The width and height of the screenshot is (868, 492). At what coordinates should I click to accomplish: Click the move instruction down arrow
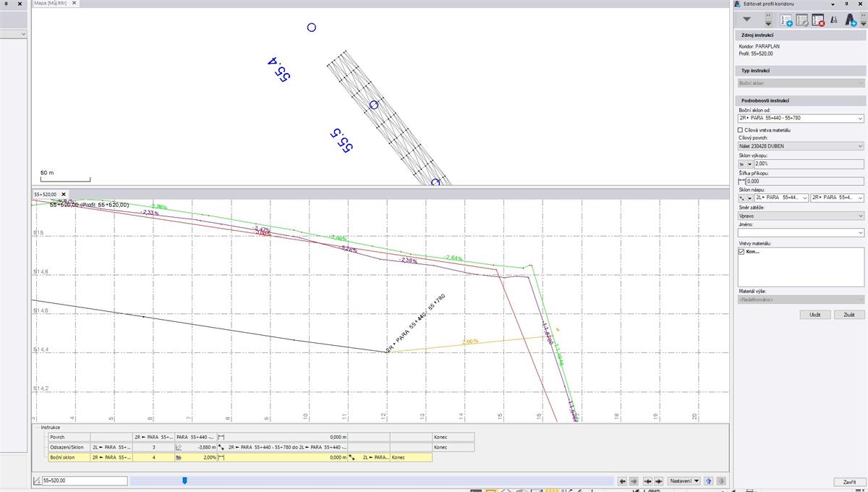click(720, 481)
